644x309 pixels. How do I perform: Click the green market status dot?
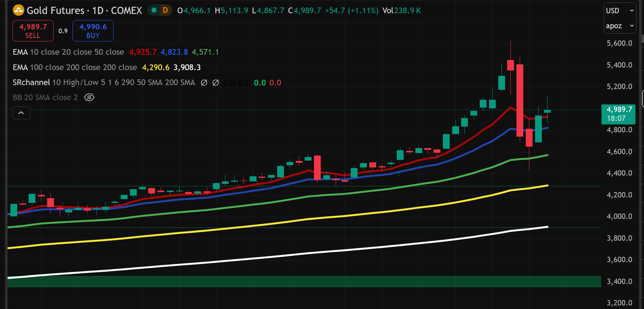[x=154, y=10]
